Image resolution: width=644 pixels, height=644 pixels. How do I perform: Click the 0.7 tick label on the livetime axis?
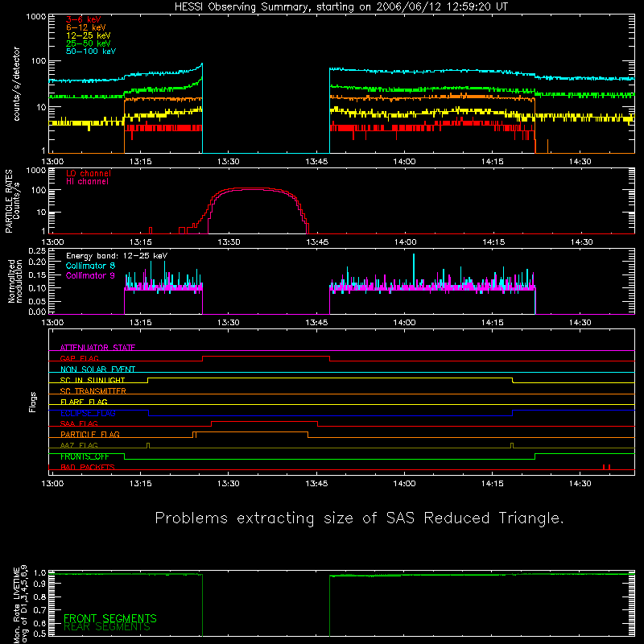click(39, 610)
